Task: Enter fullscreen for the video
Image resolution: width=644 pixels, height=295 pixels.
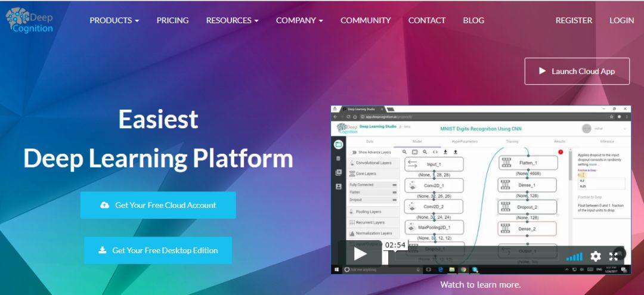Action: (x=613, y=257)
